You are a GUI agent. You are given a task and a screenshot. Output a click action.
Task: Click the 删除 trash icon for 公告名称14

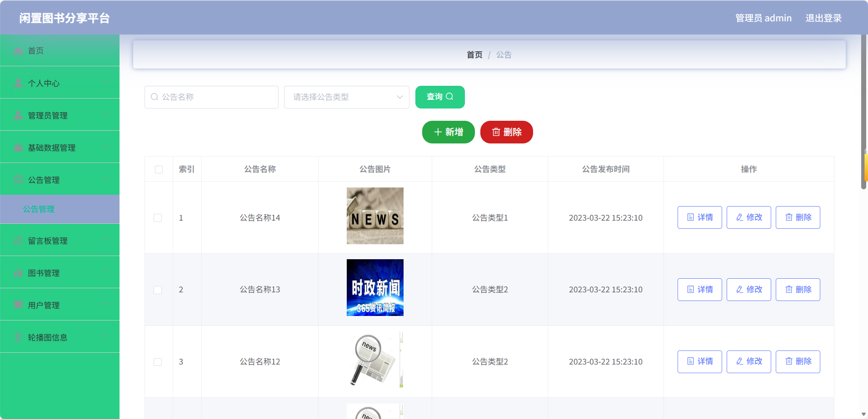pos(789,217)
